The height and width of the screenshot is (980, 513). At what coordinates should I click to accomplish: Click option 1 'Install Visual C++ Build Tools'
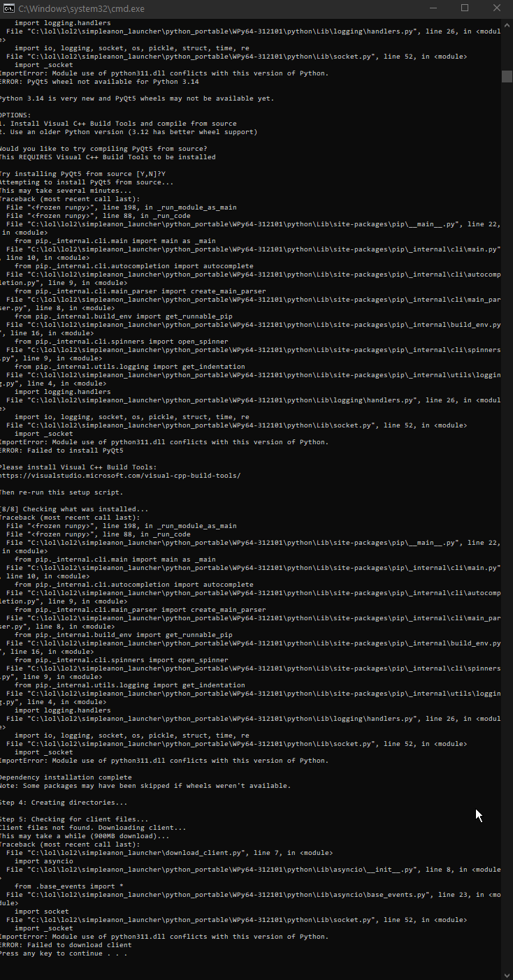pyautogui.click(x=118, y=124)
